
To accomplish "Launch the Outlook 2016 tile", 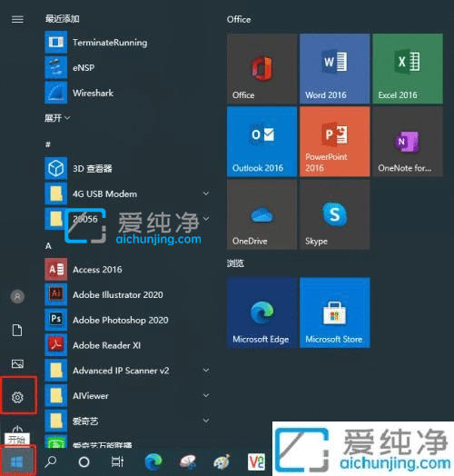I will click(x=262, y=142).
